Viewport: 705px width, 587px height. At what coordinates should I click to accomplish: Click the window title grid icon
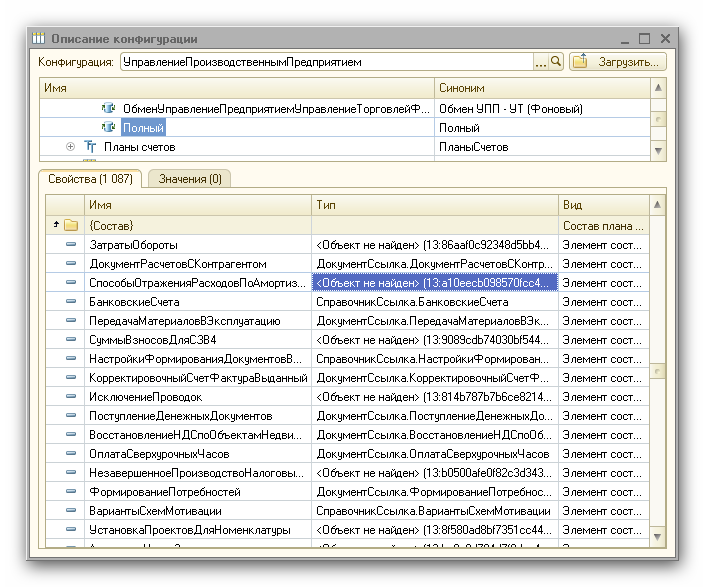point(39,38)
